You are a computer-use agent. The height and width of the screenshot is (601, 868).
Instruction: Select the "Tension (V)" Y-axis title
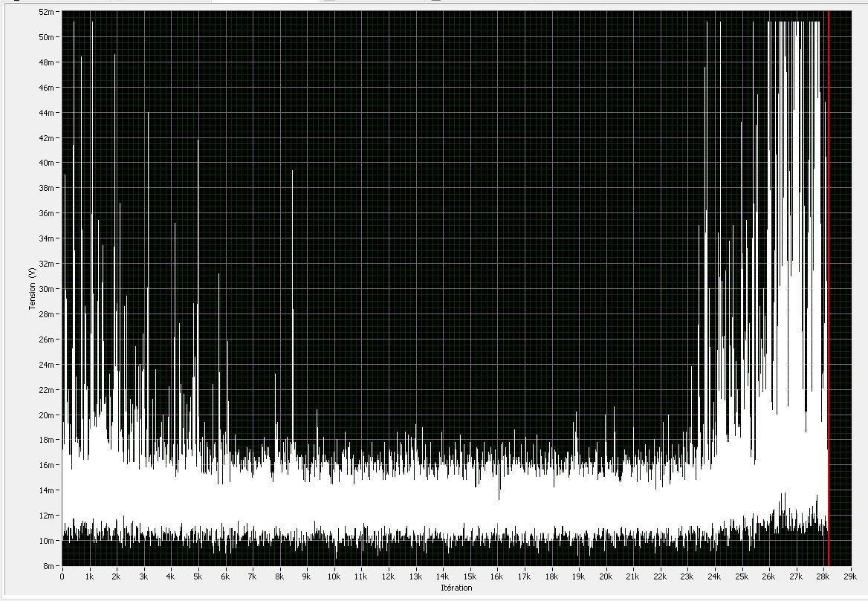(x=33, y=290)
